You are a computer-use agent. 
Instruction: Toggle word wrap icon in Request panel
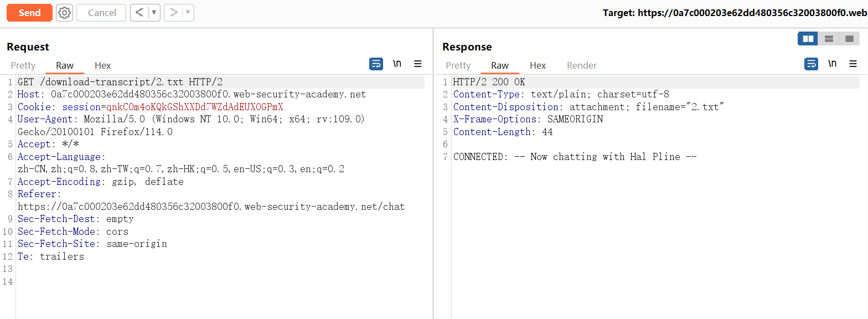(376, 64)
